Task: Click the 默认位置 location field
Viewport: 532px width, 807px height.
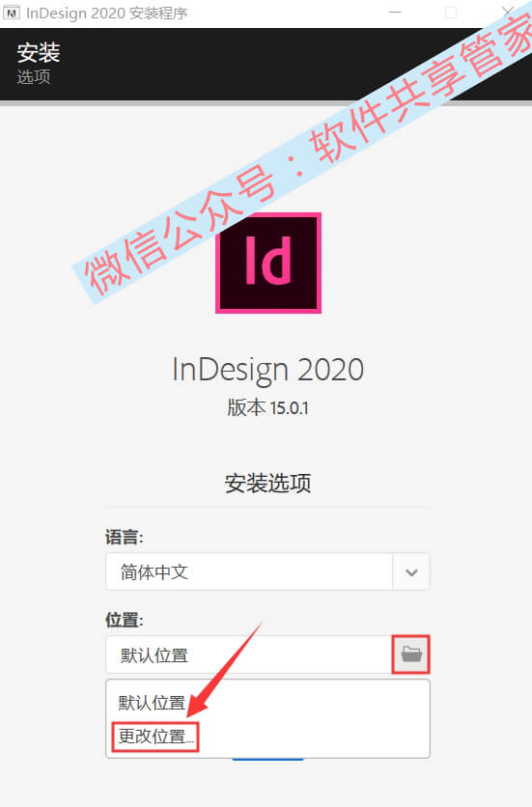Action: [x=249, y=654]
